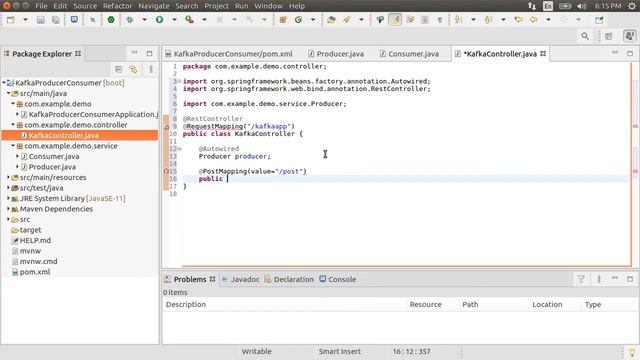Viewport: 640px width, 360px height.
Task: Click the Open Task toolbar icon
Action: tap(347, 20)
